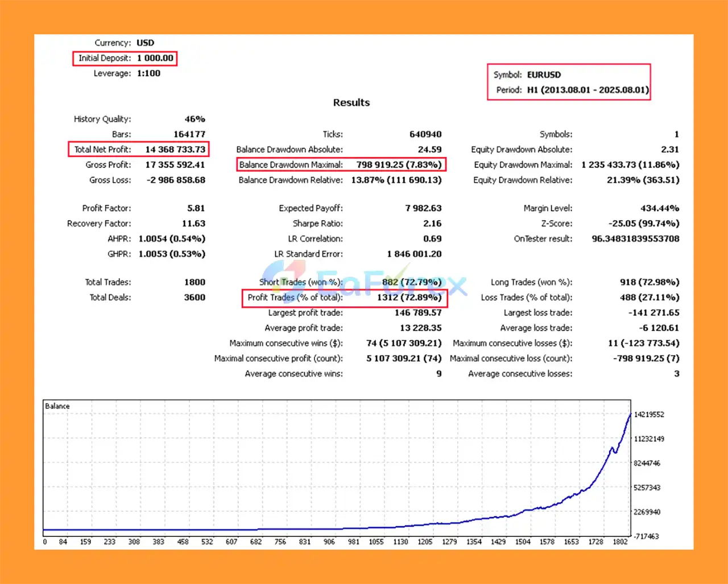The height and width of the screenshot is (584, 728).
Task: Click the Balance label in the chart
Action: pos(57,406)
